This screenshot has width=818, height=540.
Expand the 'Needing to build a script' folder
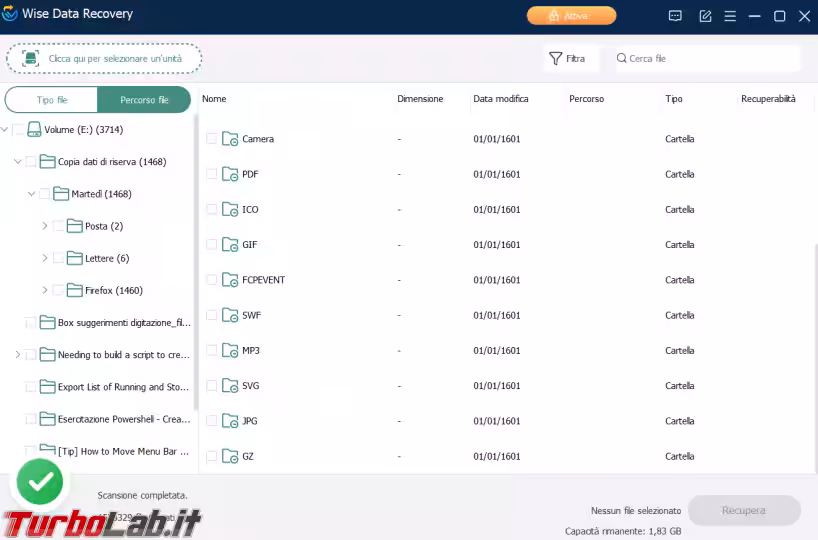[18, 355]
